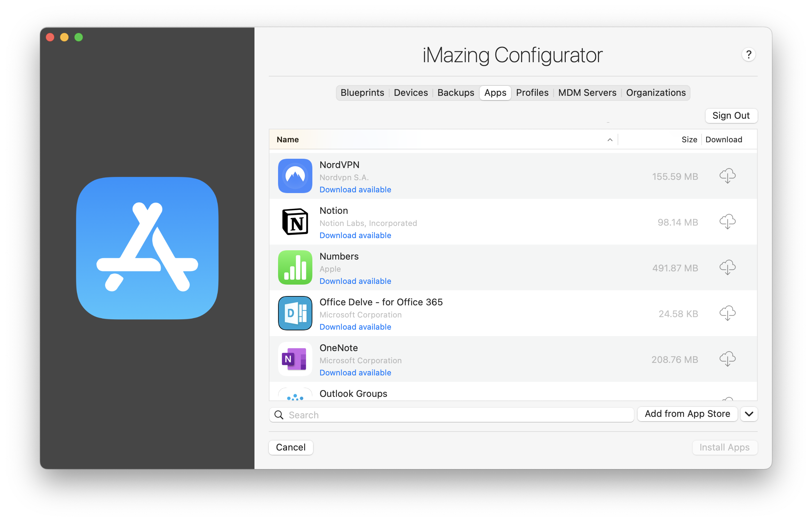
Task: Select the Outlook Groups row
Action: (513, 392)
